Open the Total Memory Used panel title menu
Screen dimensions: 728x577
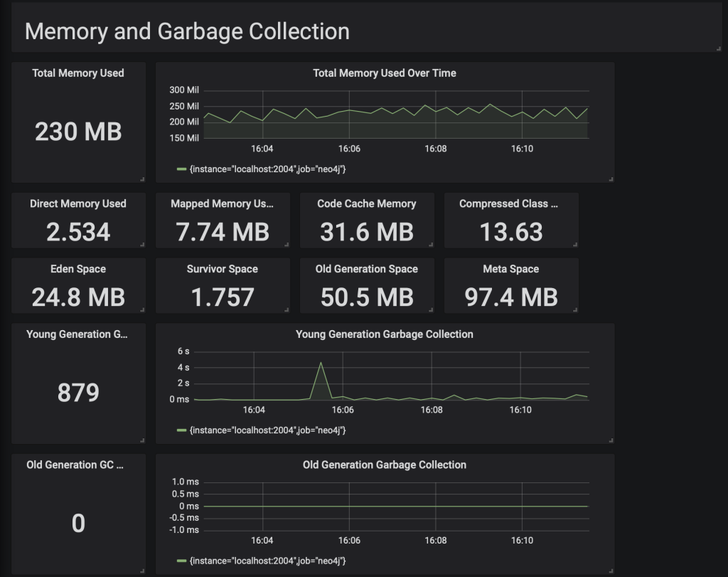tap(78, 73)
